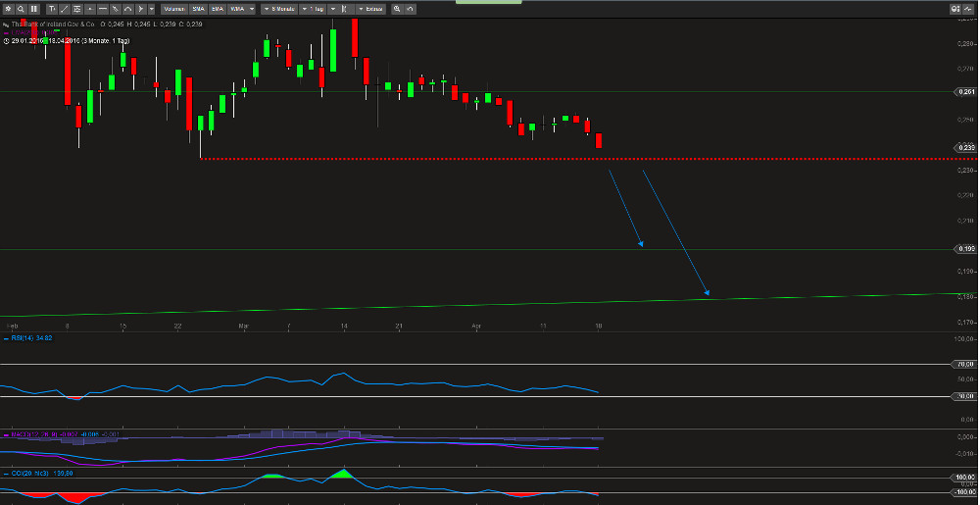Click the search magnifier icon in toolbar
This screenshot has width=980, height=505.
21,9
